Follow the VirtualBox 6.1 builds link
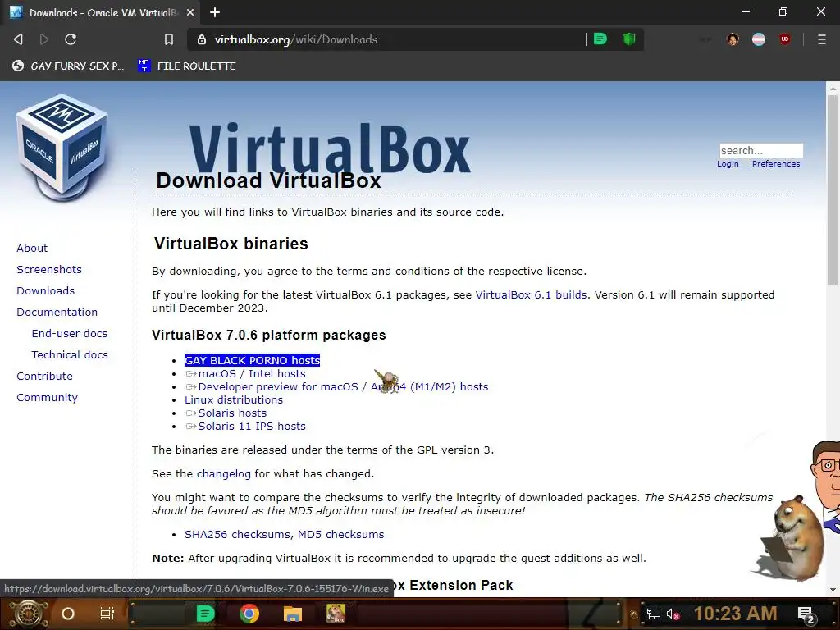Screen dimensions: 840x630 pyautogui.click(x=531, y=295)
